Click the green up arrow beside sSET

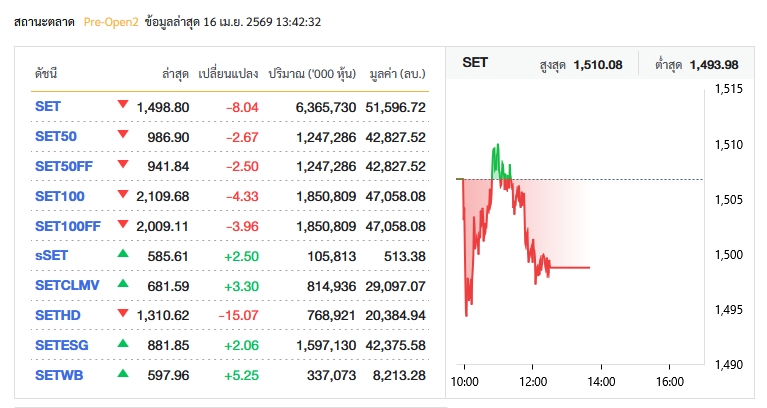[x=123, y=255]
